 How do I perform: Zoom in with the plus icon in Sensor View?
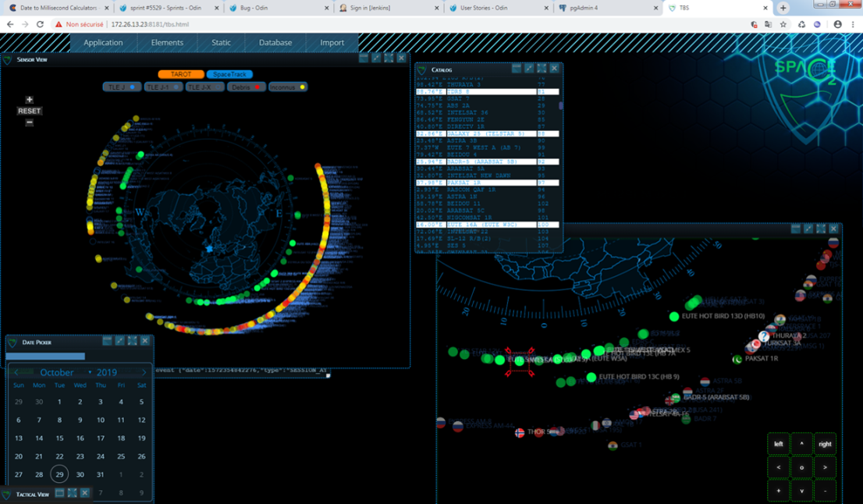click(29, 100)
